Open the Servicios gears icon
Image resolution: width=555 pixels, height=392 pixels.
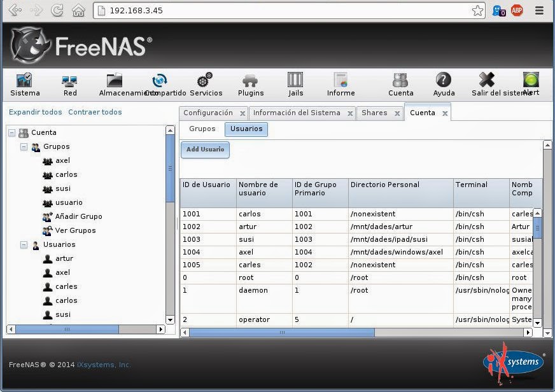click(206, 83)
